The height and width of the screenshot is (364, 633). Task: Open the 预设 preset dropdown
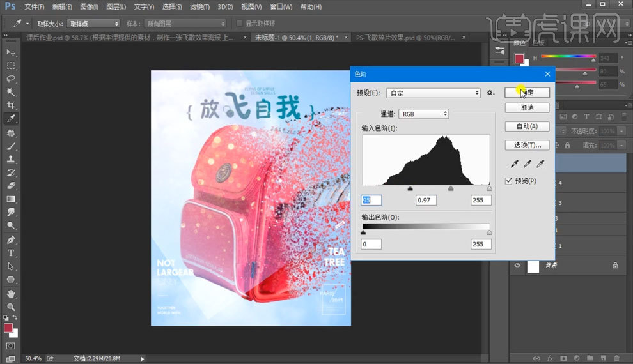[x=433, y=93]
